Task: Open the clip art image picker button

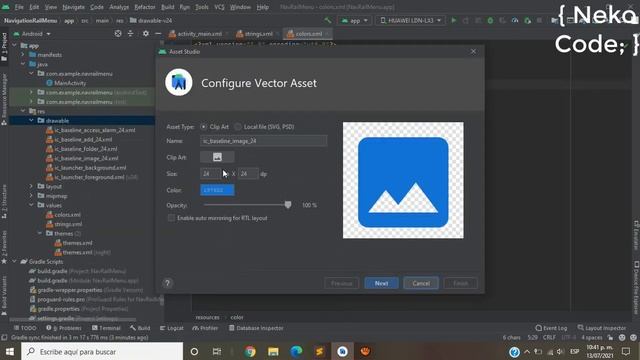Action: tap(217, 157)
